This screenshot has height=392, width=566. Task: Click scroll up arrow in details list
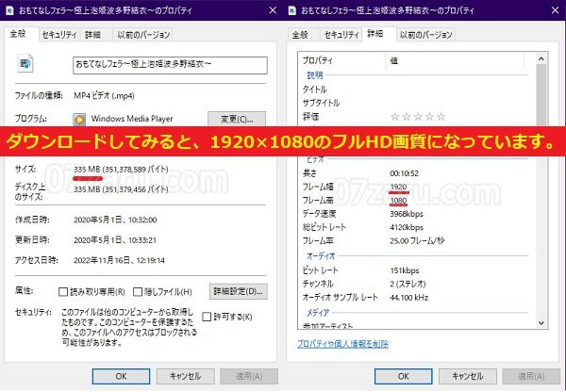(x=541, y=58)
